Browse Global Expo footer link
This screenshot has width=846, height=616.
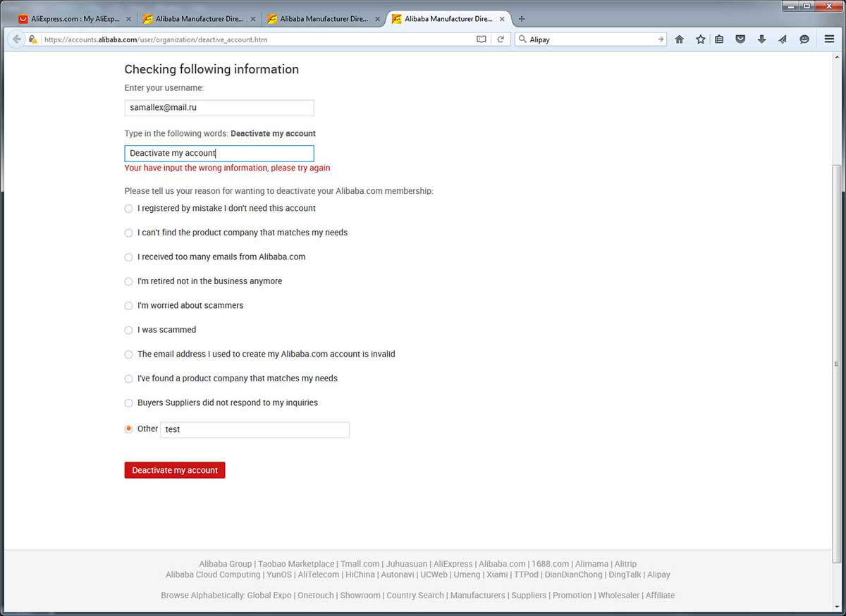(x=269, y=596)
